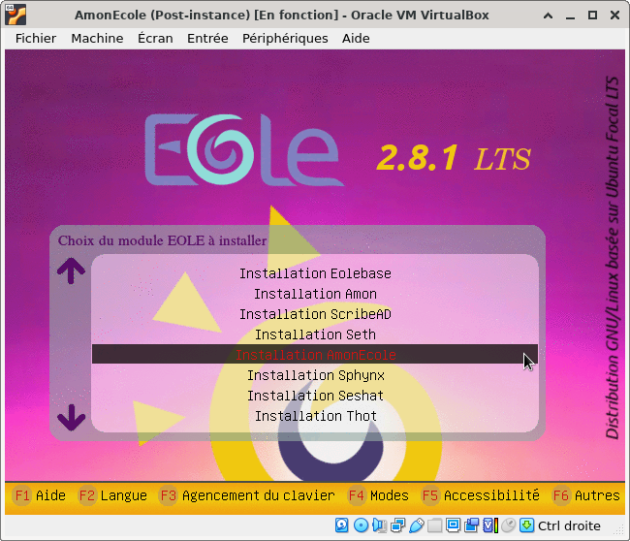Viewport: 630px width, 541px height.
Task: Click F1 Aide in the boot footer
Action: click(x=39, y=495)
